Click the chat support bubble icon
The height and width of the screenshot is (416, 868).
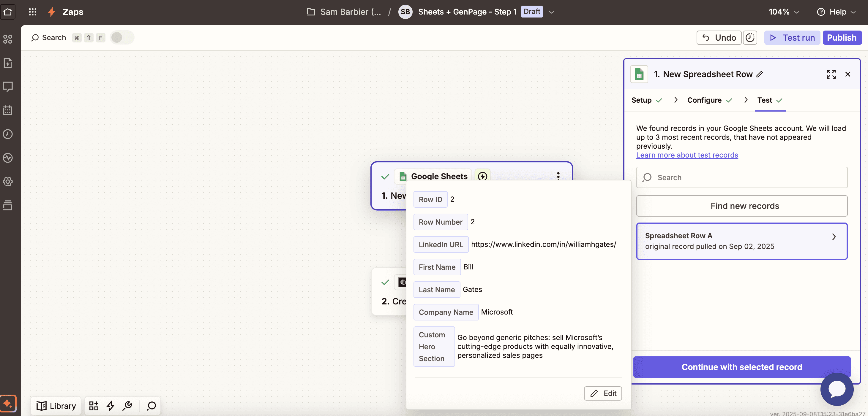pos(837,389)
